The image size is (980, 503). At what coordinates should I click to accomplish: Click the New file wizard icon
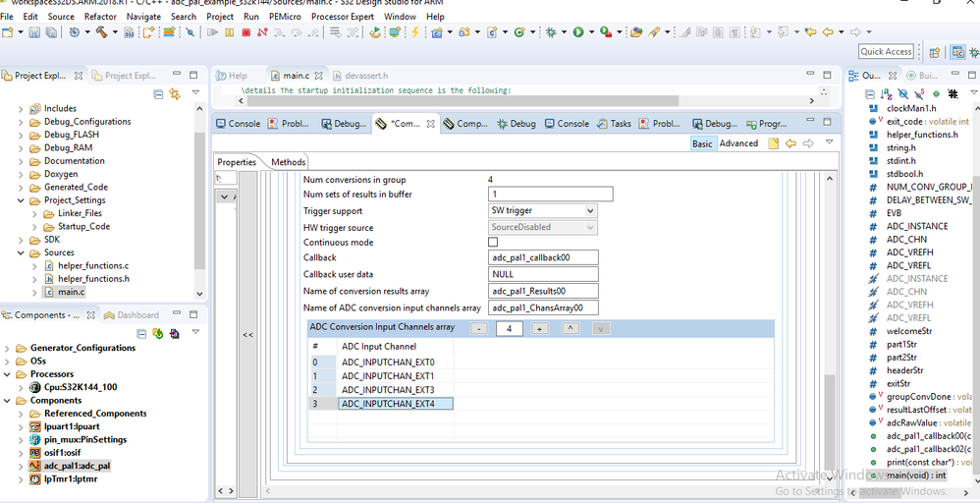click(8, 31)
